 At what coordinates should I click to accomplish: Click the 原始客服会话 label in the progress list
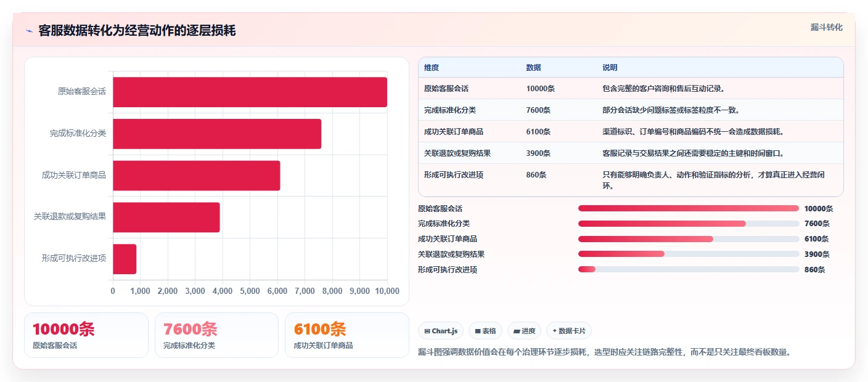click(x=440, y=208)
